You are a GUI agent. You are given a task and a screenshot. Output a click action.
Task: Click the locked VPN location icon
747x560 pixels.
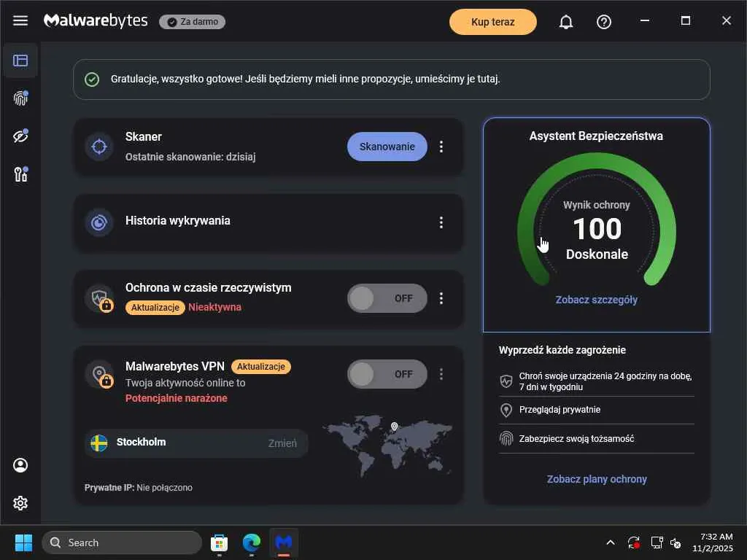coord(99,374)
